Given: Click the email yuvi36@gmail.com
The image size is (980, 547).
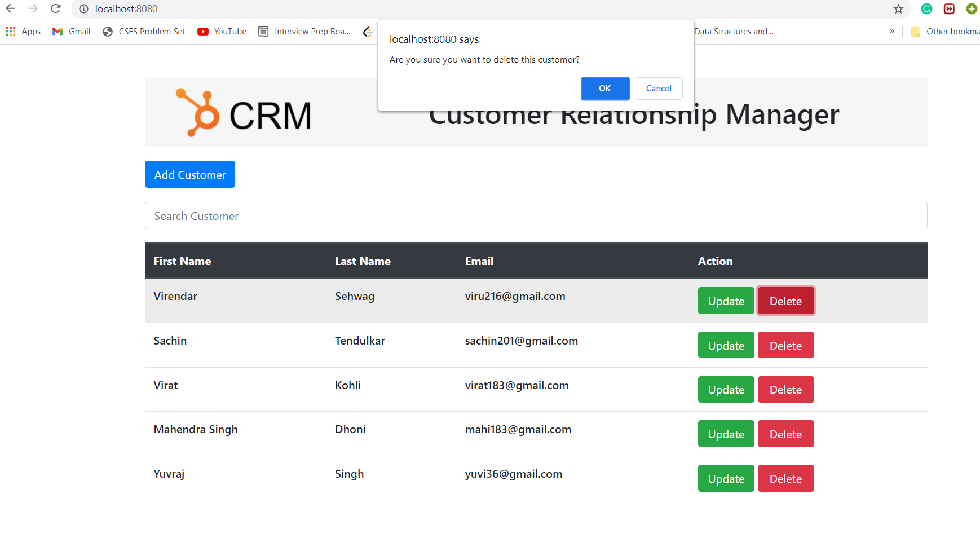Looking at the screenshot, I should coord(514,474).
